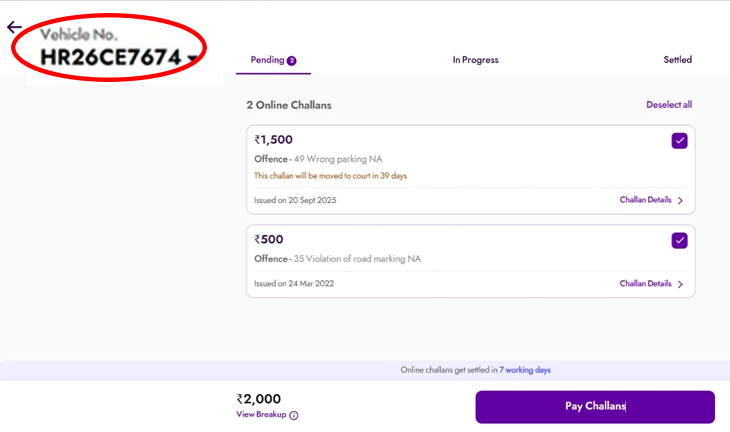Screen dimensions: 730x432
Task: Uncheck the ₹1,500 Wrong parking challan checkbox
Action: [680, 141]
